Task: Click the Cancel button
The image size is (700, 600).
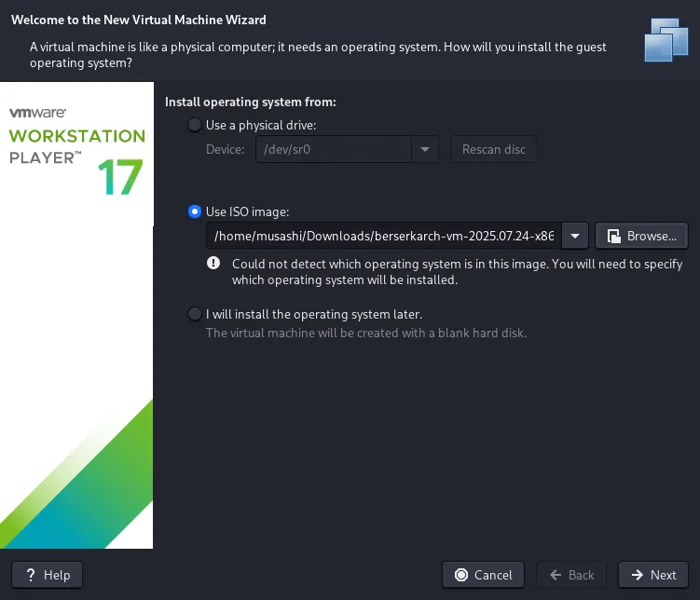Action: click(x=483, y=575)
